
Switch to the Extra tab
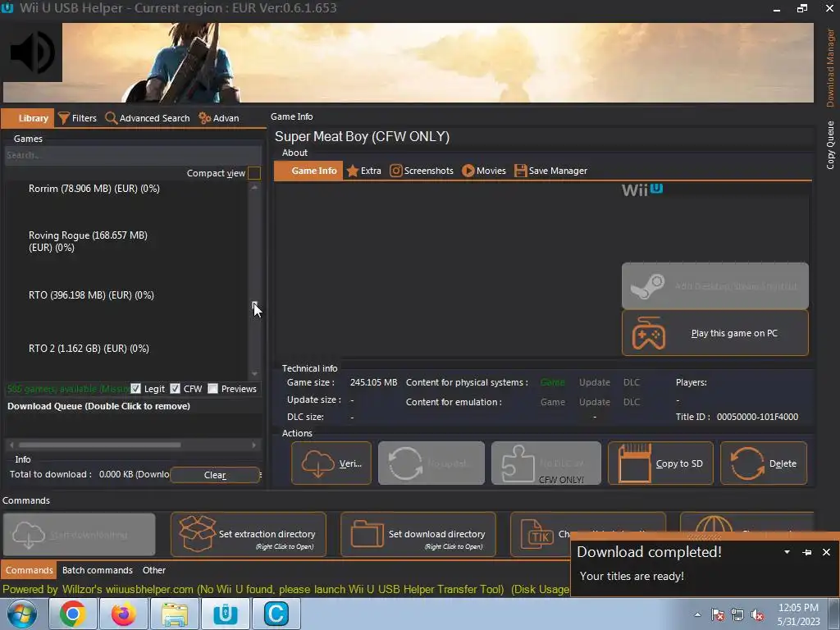tap(363, 171)
